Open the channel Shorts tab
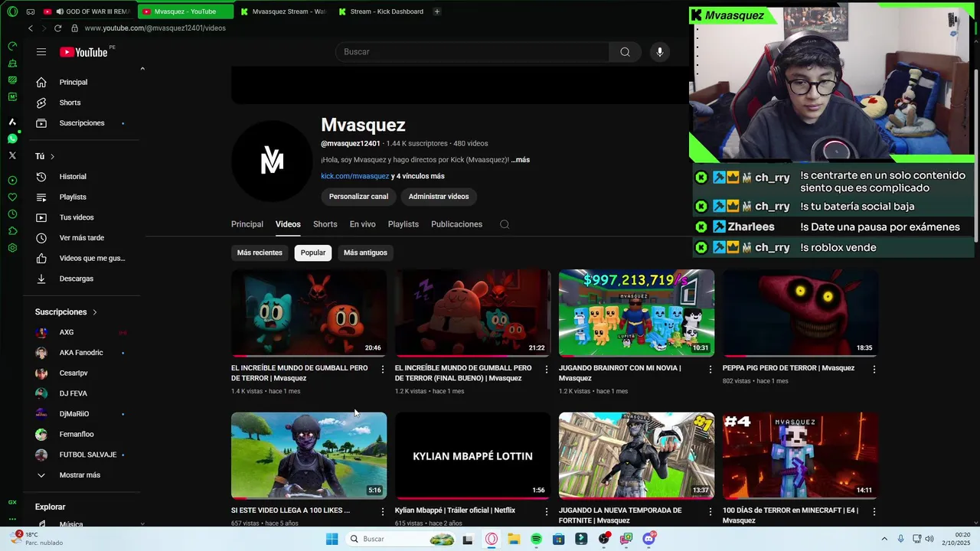 pos(325,224)
